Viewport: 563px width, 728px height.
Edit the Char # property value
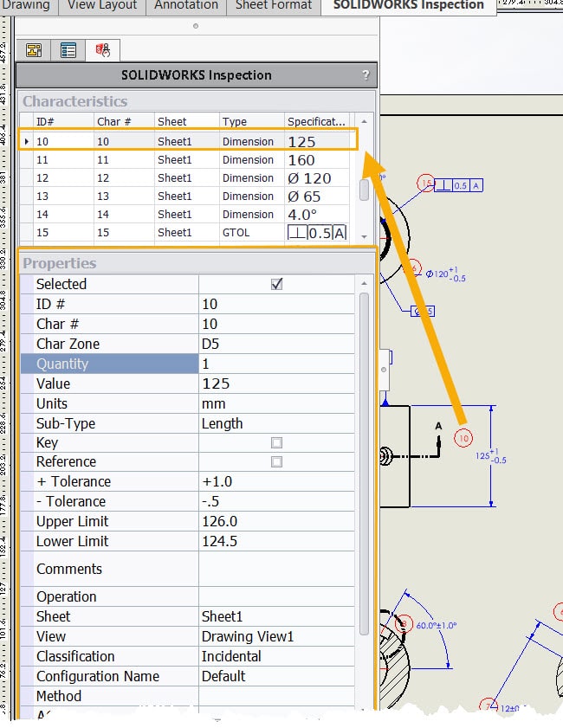277,324
